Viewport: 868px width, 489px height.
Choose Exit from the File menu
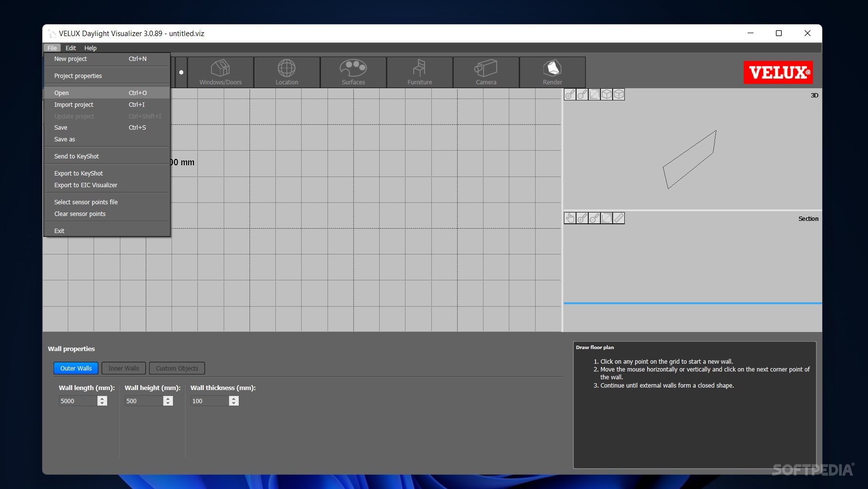click(x=107, y=231)
